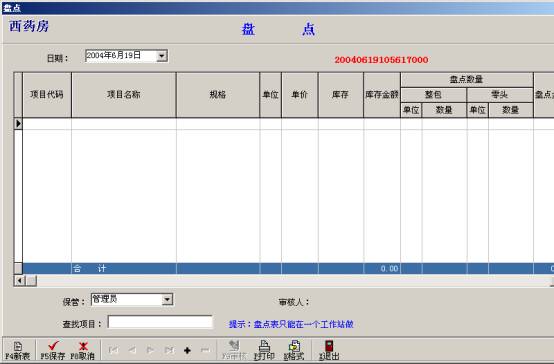Click the 数量 header under 零头
The width and height of the screenshot is (554, 364).
pos(511,110)
